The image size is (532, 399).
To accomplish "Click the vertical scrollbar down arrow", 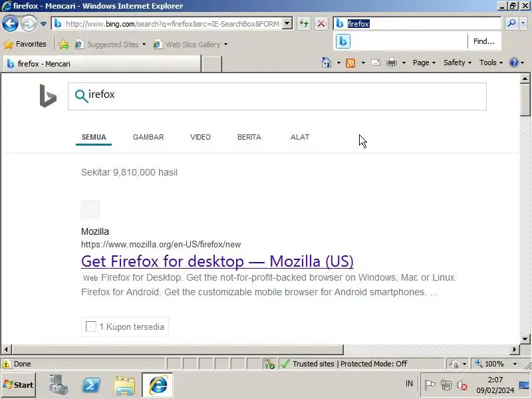I will (525, 338).
